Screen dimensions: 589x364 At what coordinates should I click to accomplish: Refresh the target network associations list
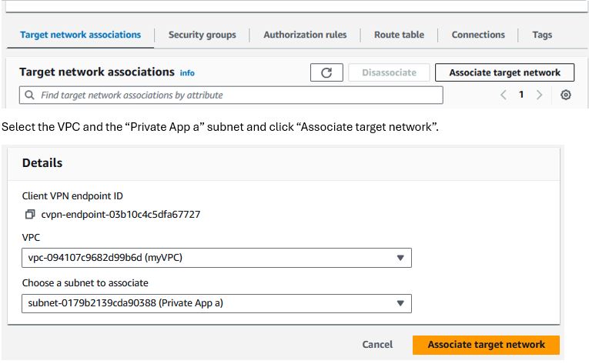pos(326,72)
